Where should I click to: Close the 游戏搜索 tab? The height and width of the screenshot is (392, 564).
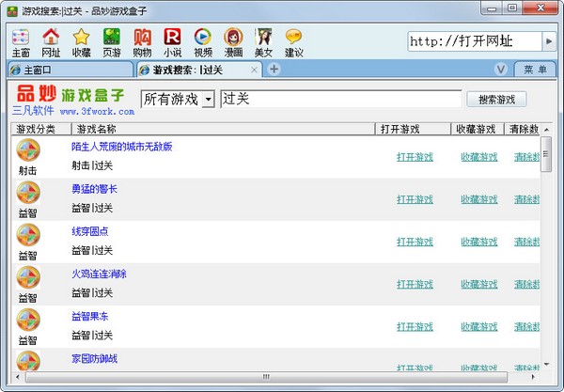254,70
